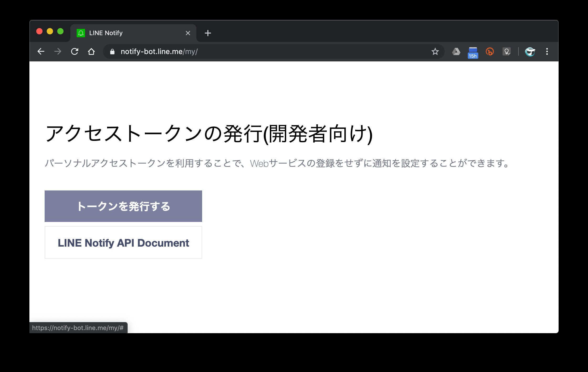Reload the LINE Notify page
This screenshot has width=588, height=372.
[75, 51]
